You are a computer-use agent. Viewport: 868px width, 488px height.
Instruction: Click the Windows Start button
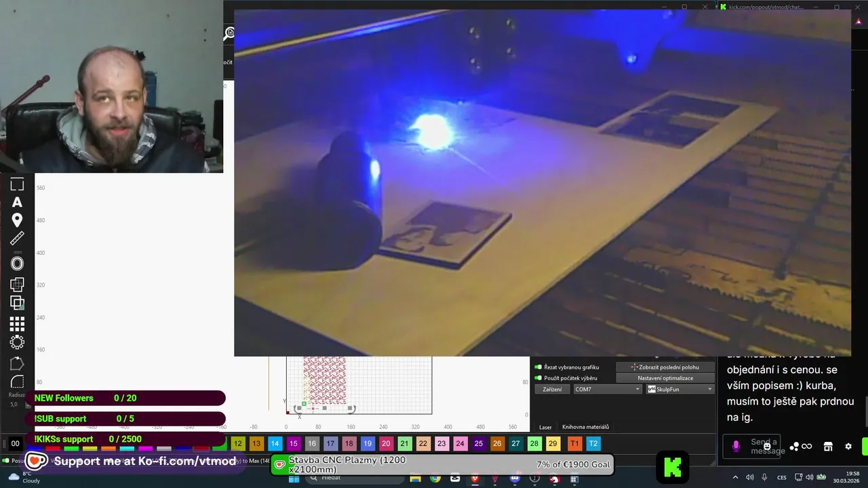tap(294, 479)
